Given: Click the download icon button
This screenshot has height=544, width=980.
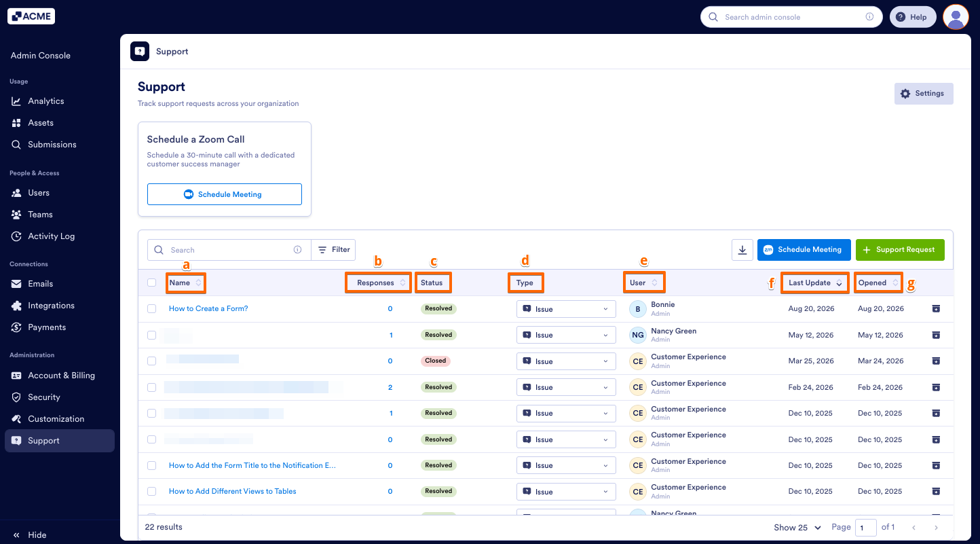Looking at the screenshot, I should point(742,250).
